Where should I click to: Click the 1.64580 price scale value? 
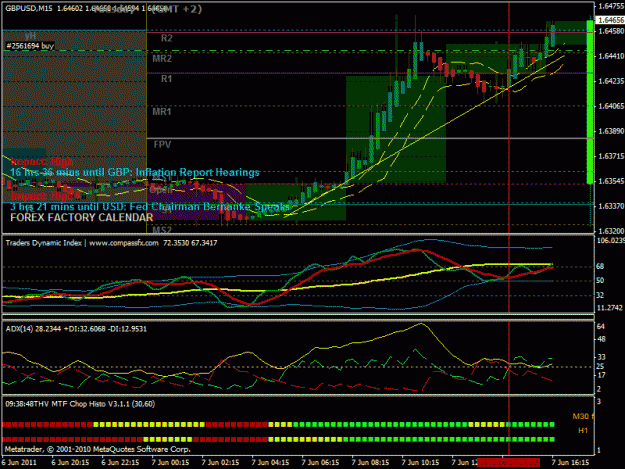click(611, 31)
